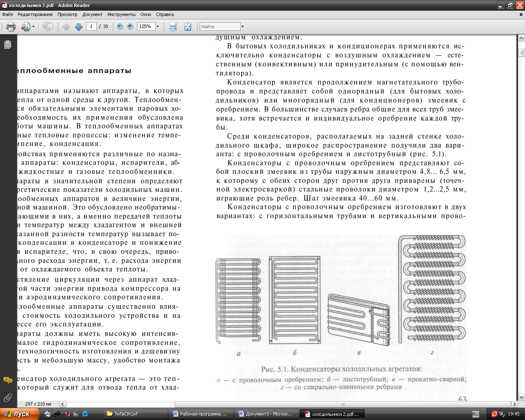Open the пуск Start button
The image size is (525, 420).
click(20, 414)
